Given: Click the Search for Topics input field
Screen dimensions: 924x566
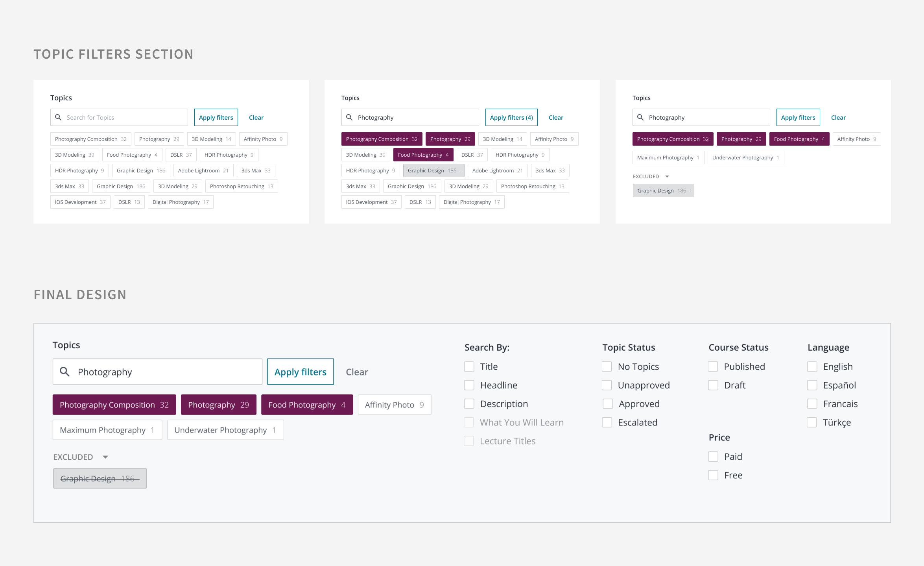Looking at the screenshot, I should pyautogui.click(x=119, y=117).
